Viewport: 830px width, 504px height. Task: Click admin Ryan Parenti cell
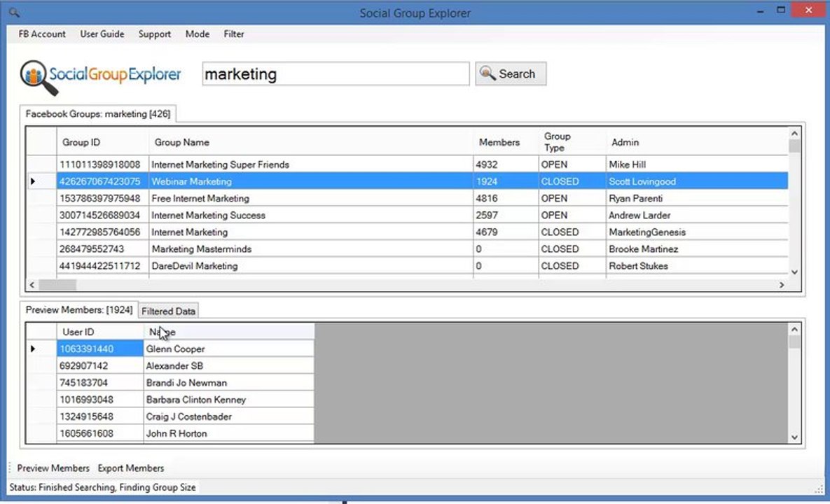[x=697, y=198]
